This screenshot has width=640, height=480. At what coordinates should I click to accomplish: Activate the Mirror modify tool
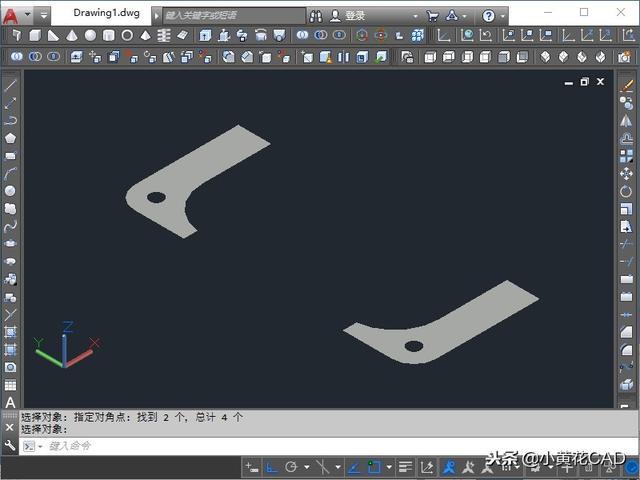626,121
